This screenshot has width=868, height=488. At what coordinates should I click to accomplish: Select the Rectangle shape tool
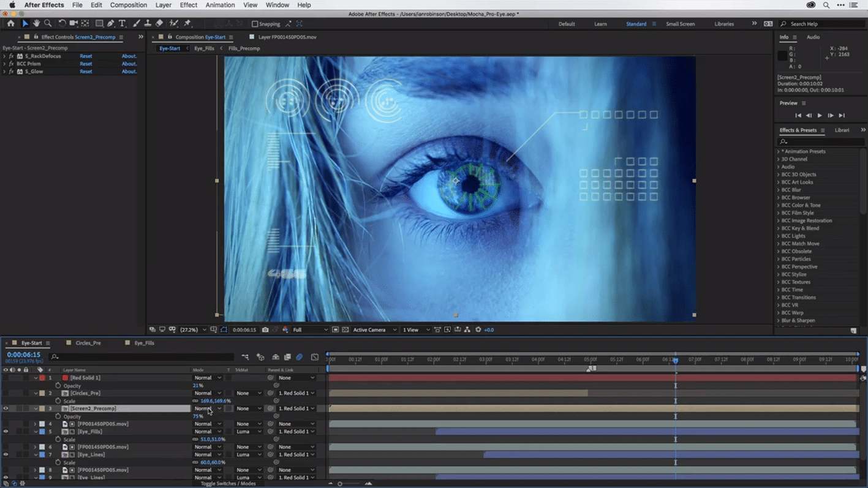(99, 23)
